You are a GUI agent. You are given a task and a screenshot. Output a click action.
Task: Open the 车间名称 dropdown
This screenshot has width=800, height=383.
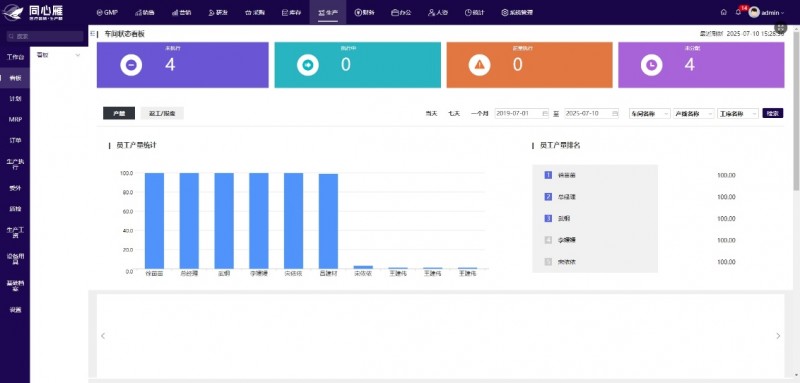tap(649, 113)
